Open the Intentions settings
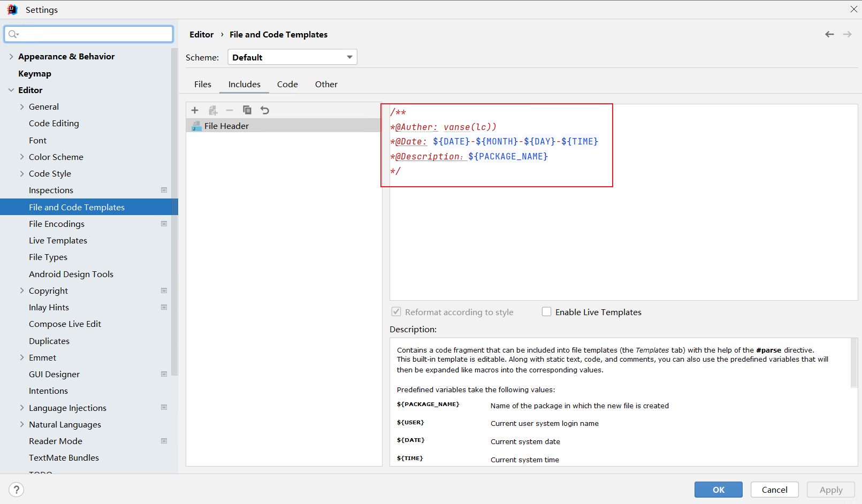The image size is (862, 504). (48, 391)
